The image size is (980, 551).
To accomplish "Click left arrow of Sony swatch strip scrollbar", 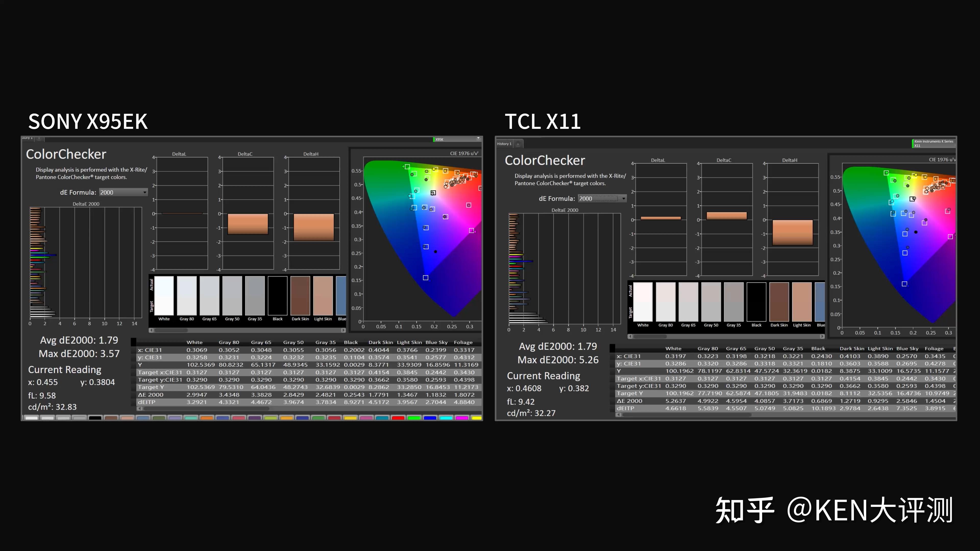I will point(151,330).
